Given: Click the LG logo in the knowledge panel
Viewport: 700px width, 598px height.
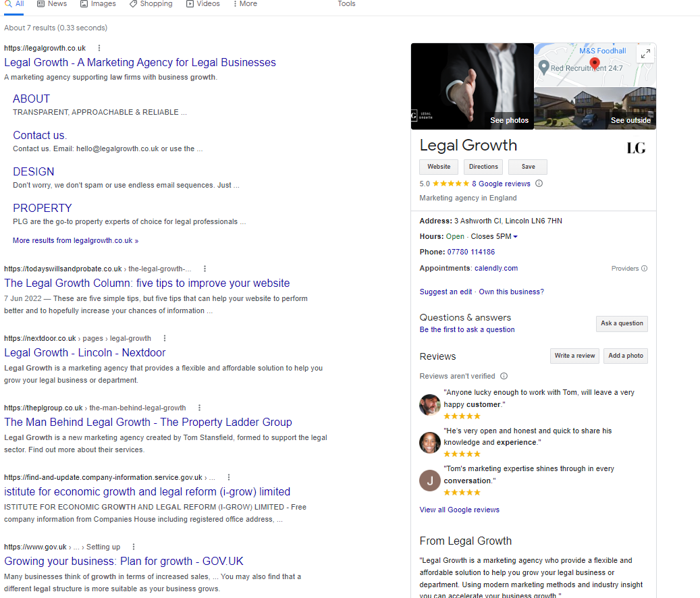Looking at the screenshot, I should click(x=635, y=147).
